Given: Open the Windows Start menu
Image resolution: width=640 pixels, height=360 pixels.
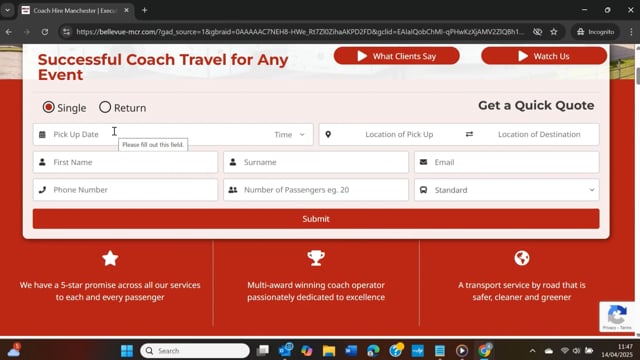Looking at the screenshot, I should 127,351.
